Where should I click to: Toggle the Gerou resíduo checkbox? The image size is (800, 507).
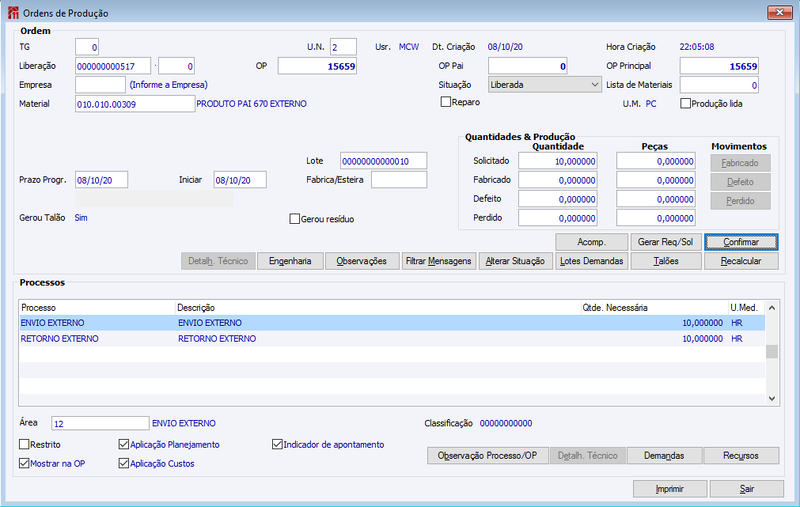294,219
